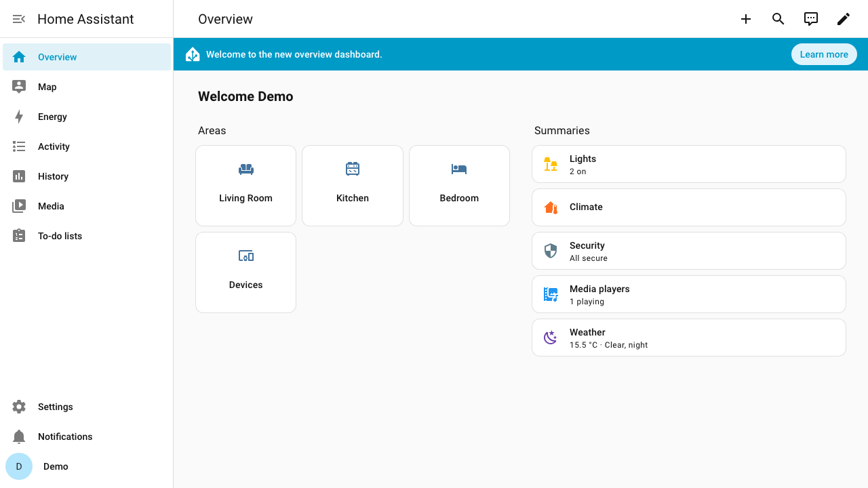Go to Map in the sidebar
The height and width of the screenshot is (488, 868).
[87, 87]
